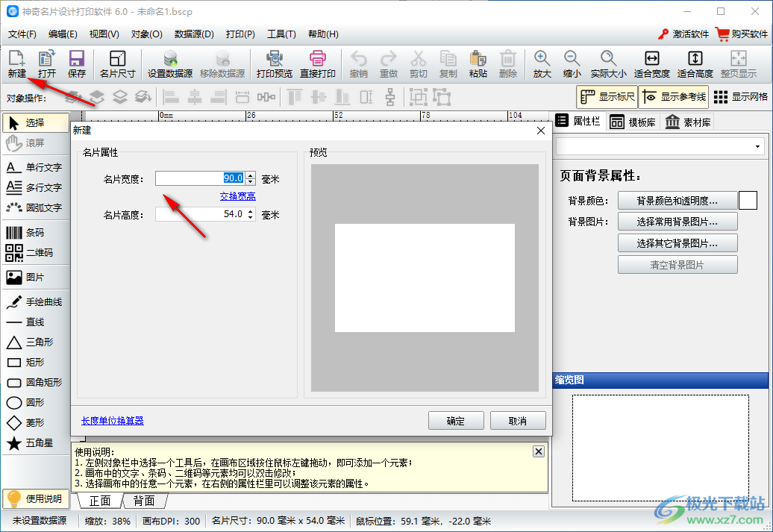Select the 图片 image tool

[35, 277]
